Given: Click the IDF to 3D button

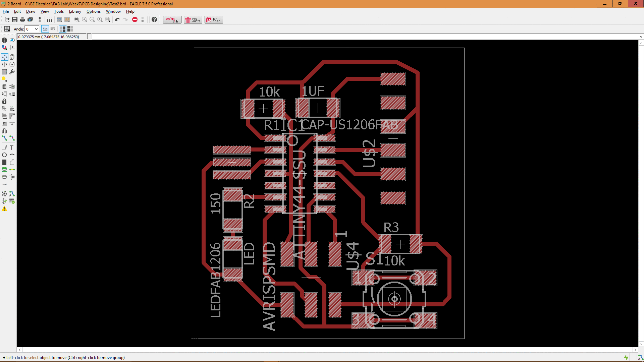Looking at the screenshot, I should [214, 20].
